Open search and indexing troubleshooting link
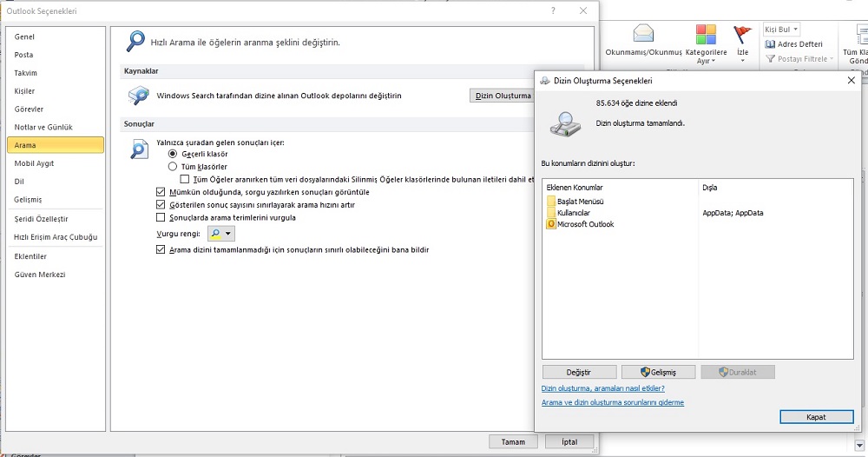The width and height of the screenshot is (868, 457). click(613, 402)
